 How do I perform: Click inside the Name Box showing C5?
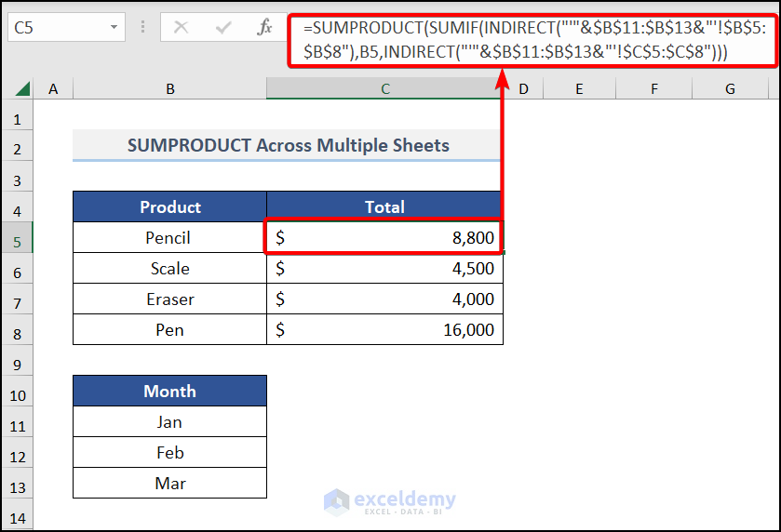(56, 27)
